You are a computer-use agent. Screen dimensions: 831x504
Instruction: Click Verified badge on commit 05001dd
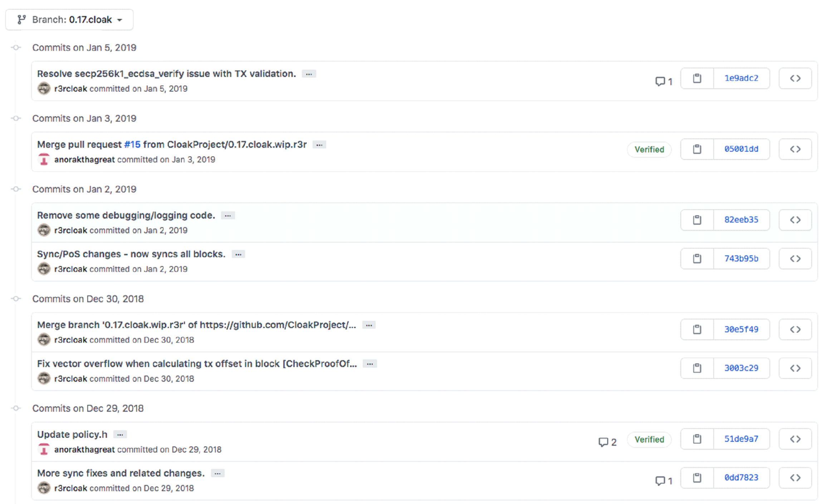[649, 150]
